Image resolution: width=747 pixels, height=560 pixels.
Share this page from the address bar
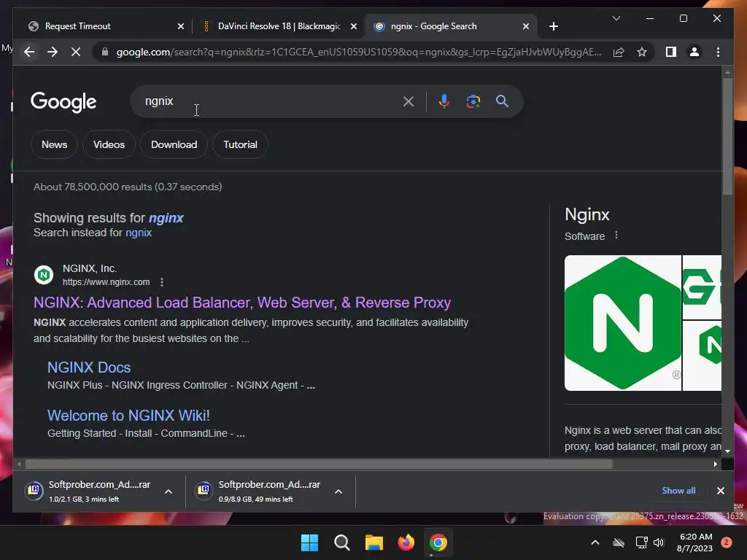tap(619, 52)
